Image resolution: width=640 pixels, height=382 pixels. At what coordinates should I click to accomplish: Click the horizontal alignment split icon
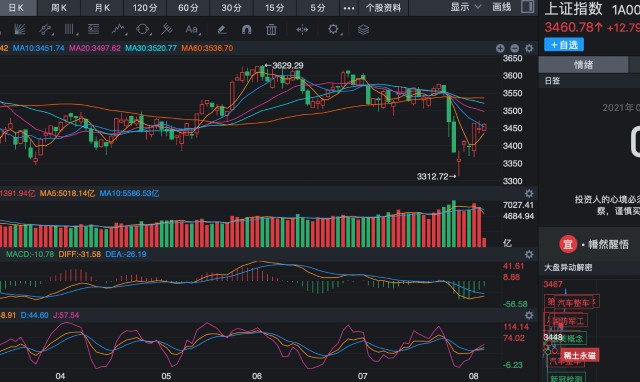click(302, 29)
